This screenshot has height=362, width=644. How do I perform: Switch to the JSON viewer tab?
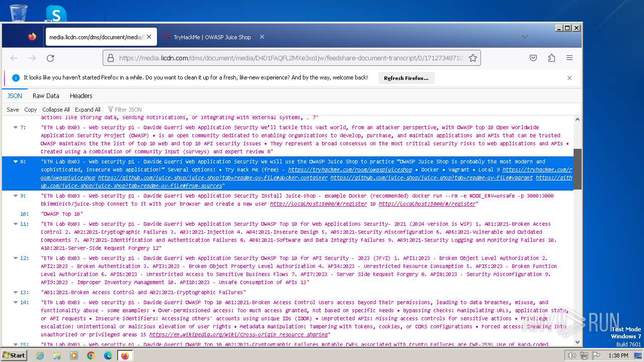click(15, 96)
